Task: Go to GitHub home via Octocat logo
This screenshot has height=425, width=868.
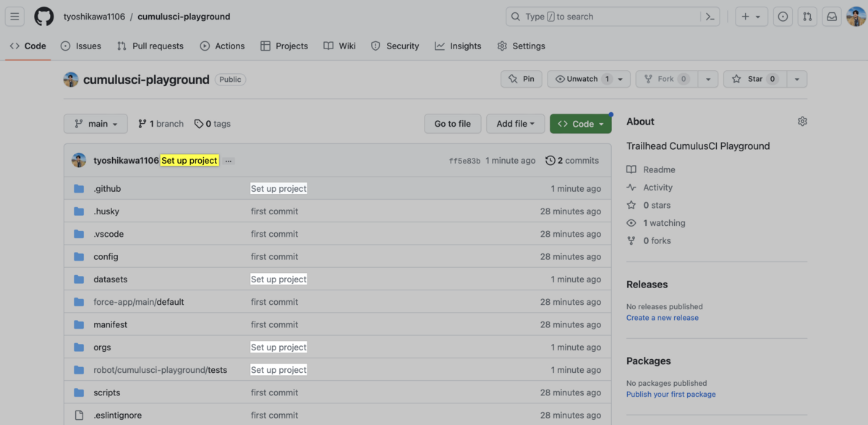Action: (44, 17)
